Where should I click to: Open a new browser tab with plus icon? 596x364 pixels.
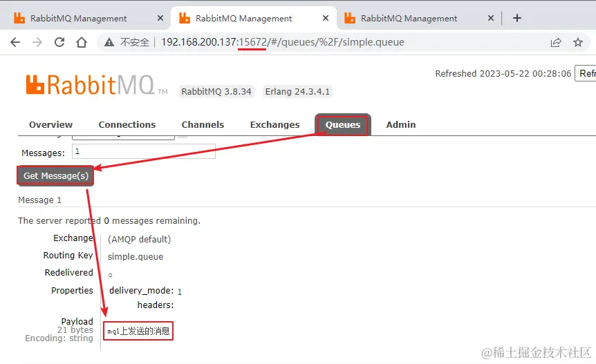click(517, 18)
